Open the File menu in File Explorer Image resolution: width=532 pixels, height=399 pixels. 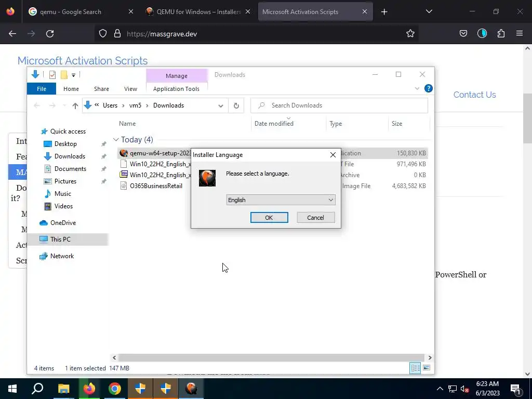coord(42,89)
